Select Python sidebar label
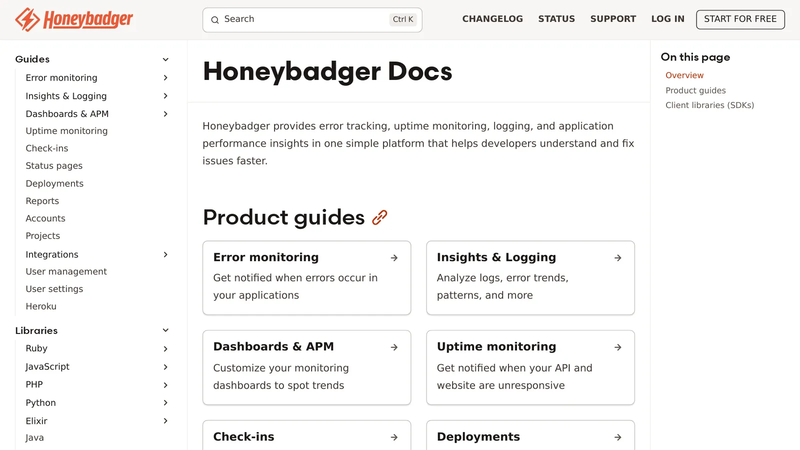The width and height of the screenshot is (800, 450). click(40, 403)
